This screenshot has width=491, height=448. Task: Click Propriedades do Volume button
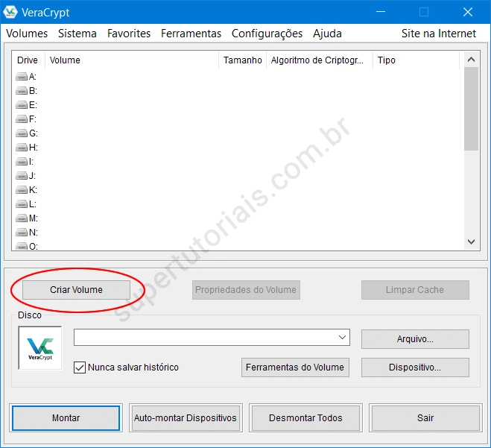click(x=246, y=290)
